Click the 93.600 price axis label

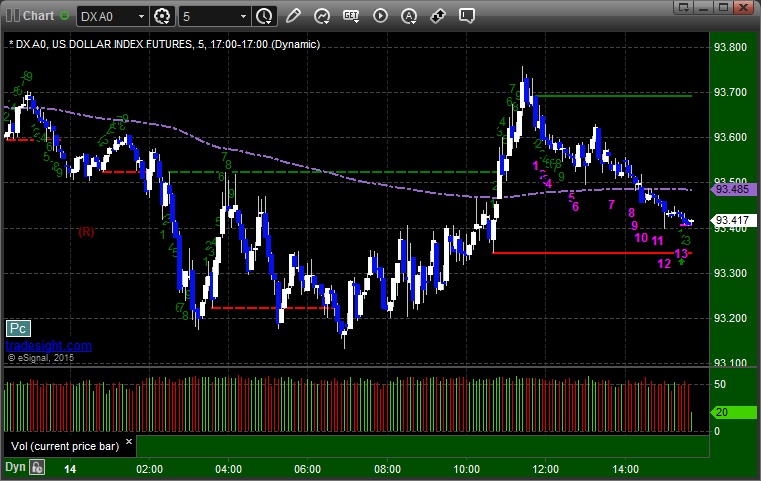pyautogui.click(x=730, y=137)
